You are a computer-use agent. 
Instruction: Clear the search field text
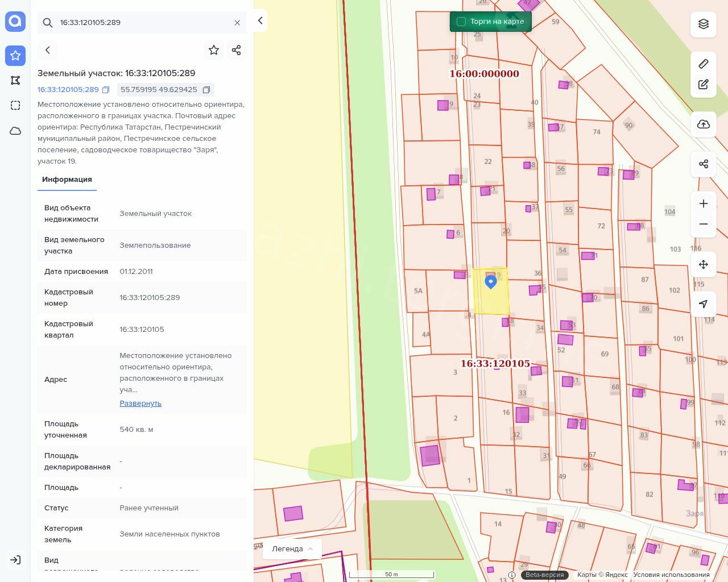[x=237, y=23]
